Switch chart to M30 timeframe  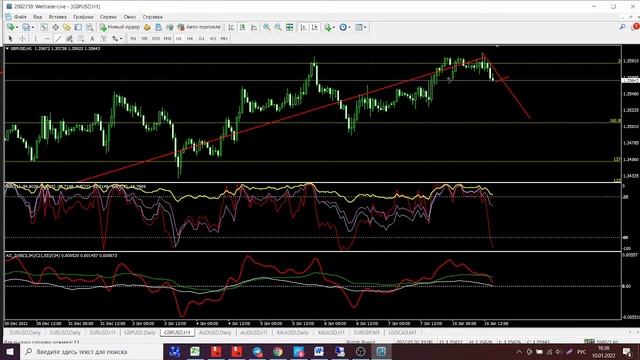click(x=167, y=38)
